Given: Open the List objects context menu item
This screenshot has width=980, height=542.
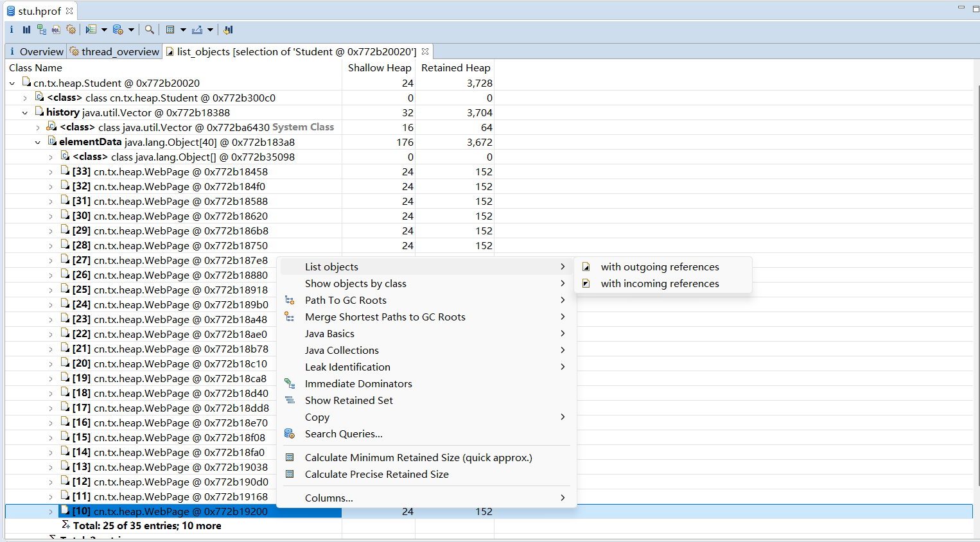Looking at the screenshot, I should point(426,267).
